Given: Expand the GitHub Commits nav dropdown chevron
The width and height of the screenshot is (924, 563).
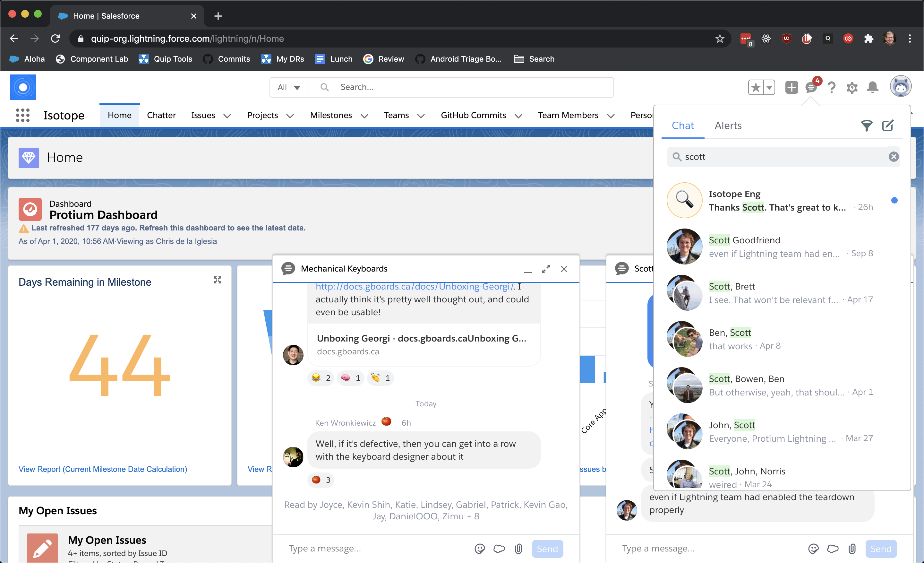Looking at the screenshot, I should [x=518, y=116].
